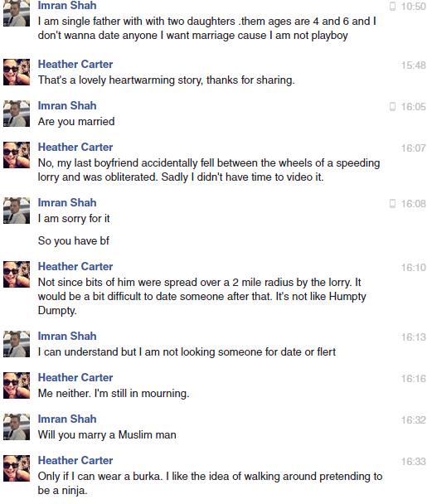Click Heather Carter's avatar on the Humpty Dumpty message
This screenshot has width=427, height=504.
point(17,274)
